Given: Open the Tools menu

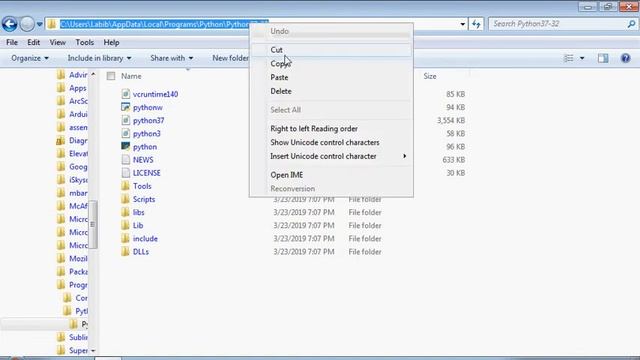Looking at the screenshot, I should [84, 42].
